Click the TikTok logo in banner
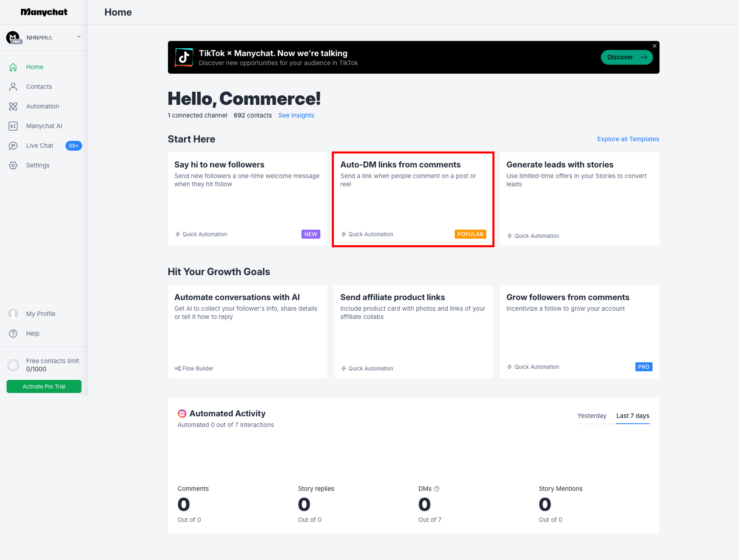Viewport: 739px width, 560px height. (x=184, y=57)
